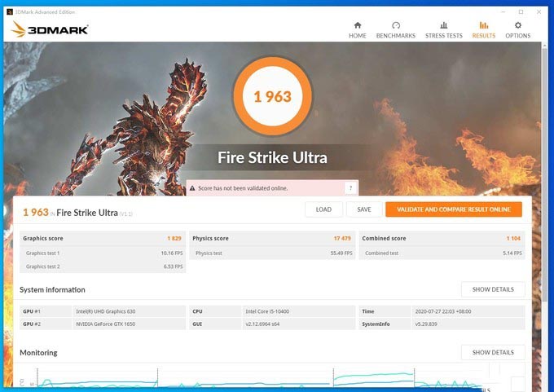Click the Time value 2020-07-27 22:03
This screenshot has width=554, height=392.
pos(443,311)
